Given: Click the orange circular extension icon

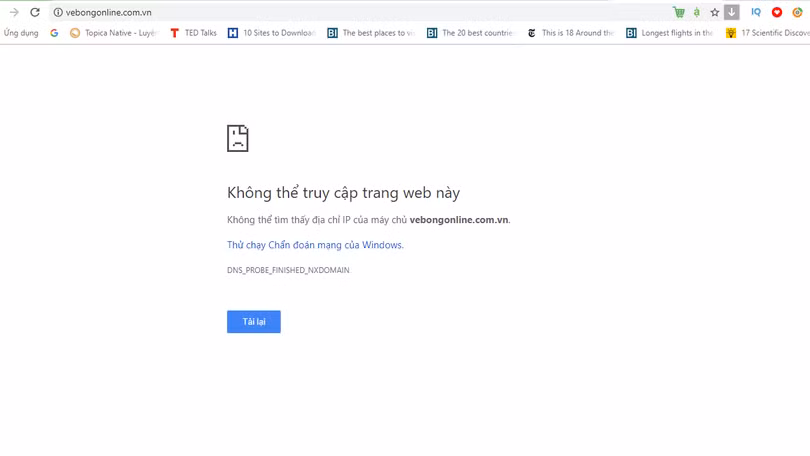Looking at the screenshot, I should click(x=798, y=12).
